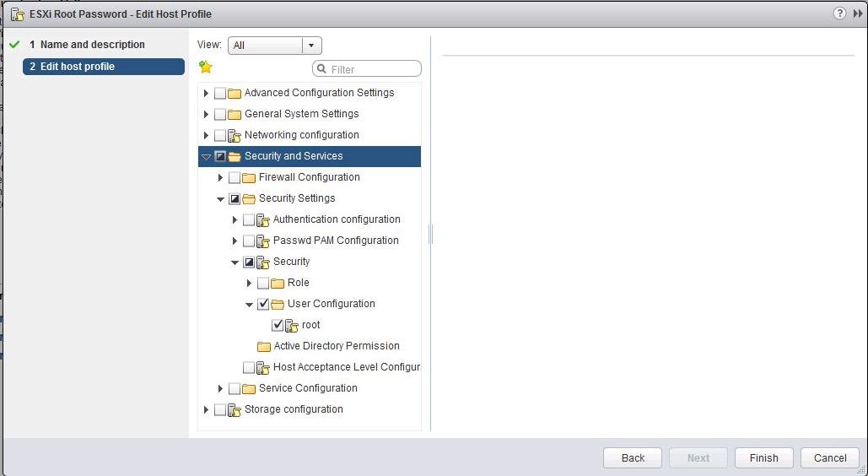
Task: Click the Role folder icon
Action: coord(278,284)
